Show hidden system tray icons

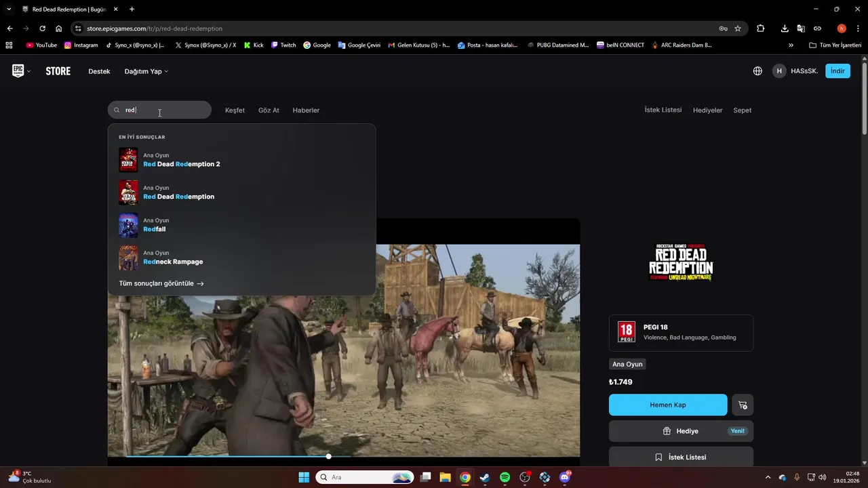click(768, 477)
